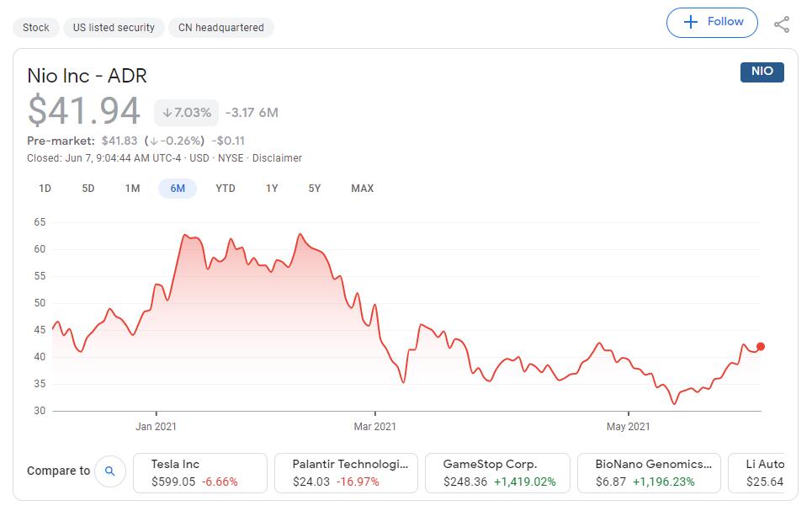Open BioNano Genomics comparison card
Screen dimensions: 812x511
click(650, 473)
